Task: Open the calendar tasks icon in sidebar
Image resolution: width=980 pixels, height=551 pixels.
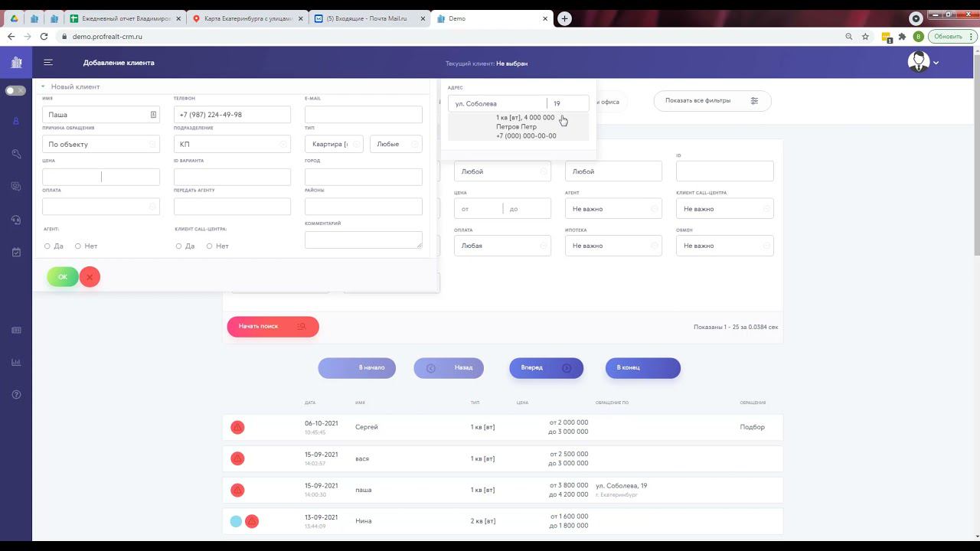Action: point(16,252)
